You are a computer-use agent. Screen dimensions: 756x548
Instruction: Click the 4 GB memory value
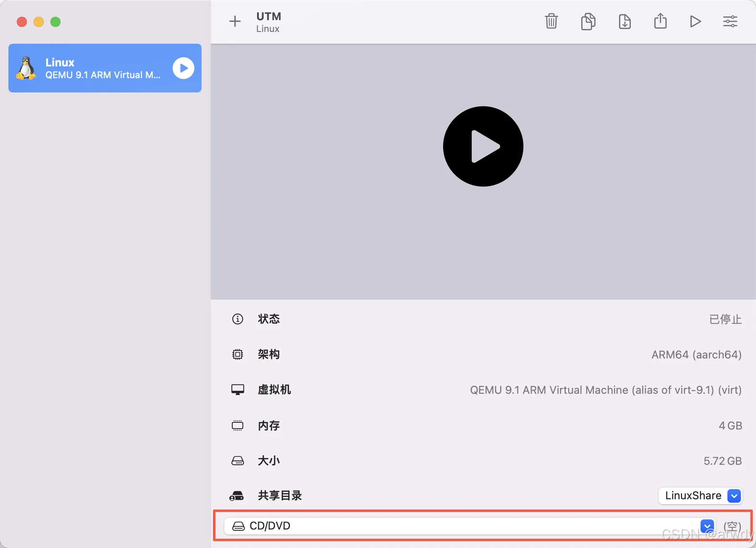pos(730,426)
